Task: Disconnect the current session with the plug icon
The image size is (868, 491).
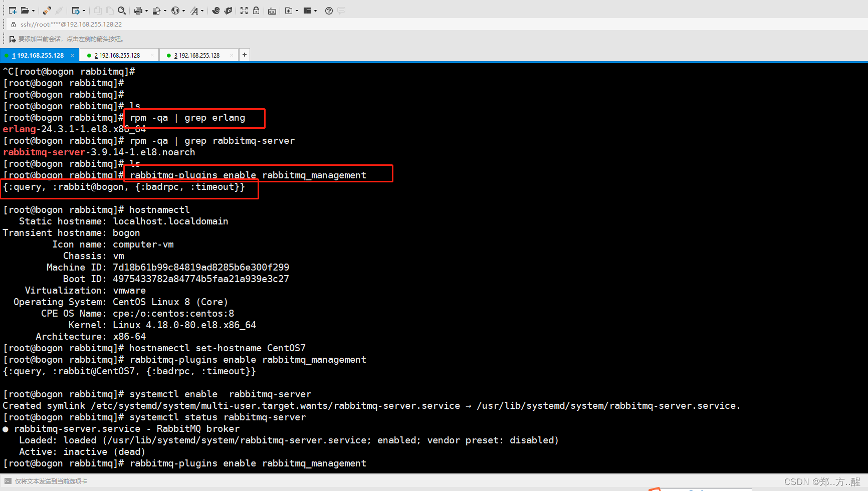Action: pyautogui.click(x=47, y=11)
